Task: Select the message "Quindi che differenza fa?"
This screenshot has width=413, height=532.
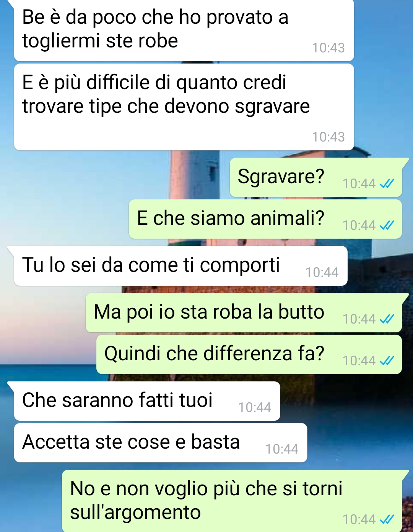Action: pos(249,355)
